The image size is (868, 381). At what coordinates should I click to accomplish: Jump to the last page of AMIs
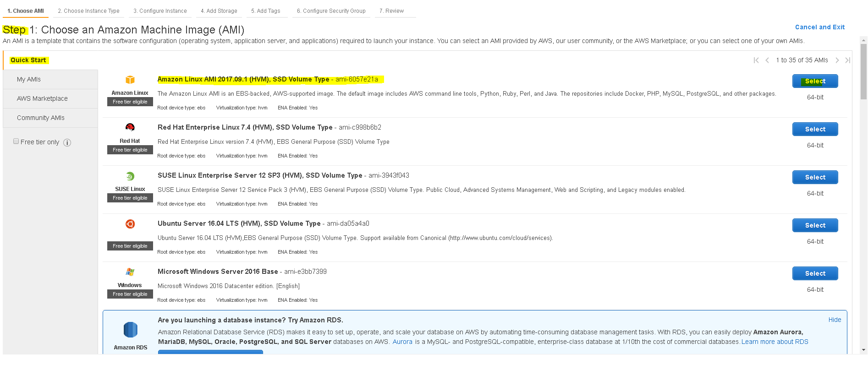pyautogui.click(x=847, y=60)
